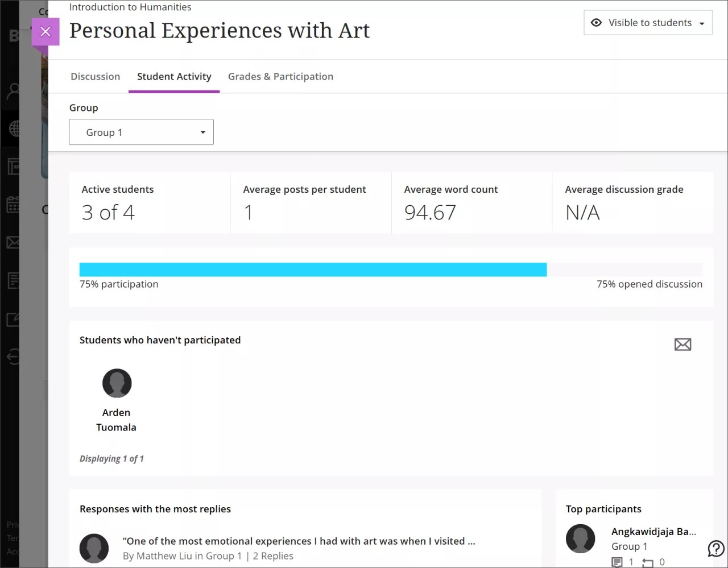Open the Grades icon in the sidebar

(13, 280)
